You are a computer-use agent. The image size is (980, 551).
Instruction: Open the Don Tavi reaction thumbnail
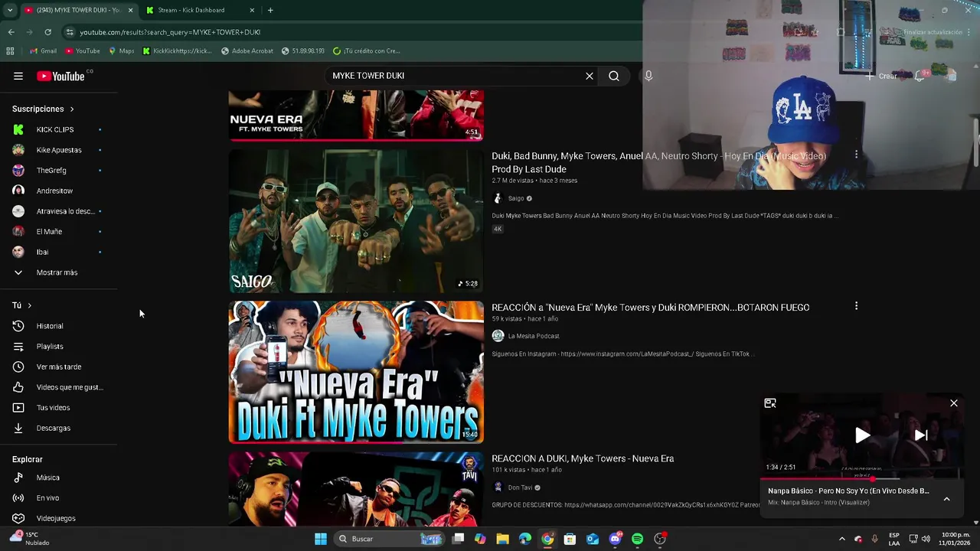(356, 489)
